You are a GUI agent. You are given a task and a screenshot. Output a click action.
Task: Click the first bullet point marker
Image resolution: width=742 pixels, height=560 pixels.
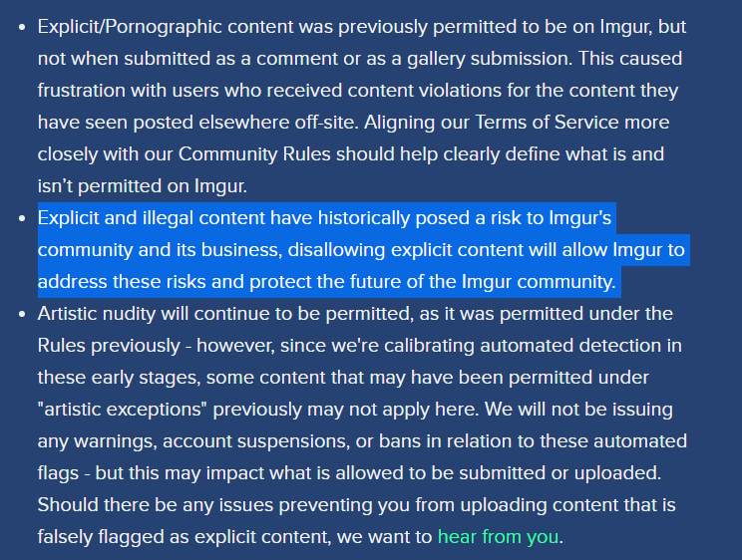(22, 27)
